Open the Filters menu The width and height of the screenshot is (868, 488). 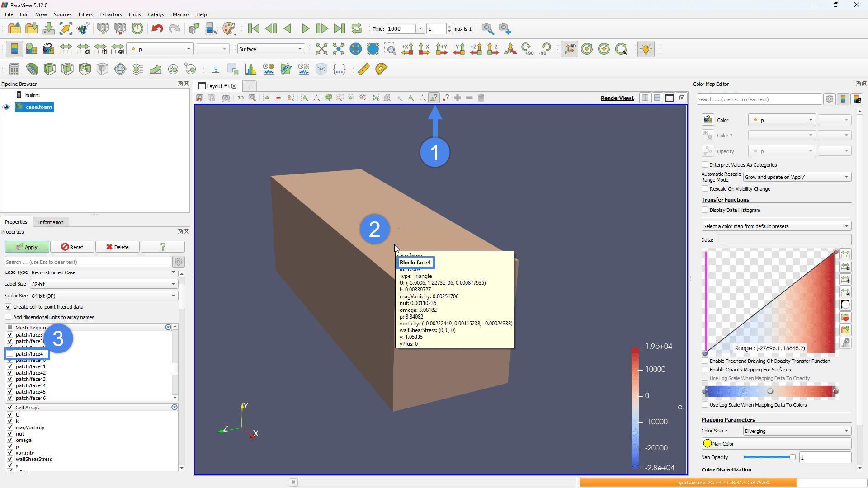[85, 14]
